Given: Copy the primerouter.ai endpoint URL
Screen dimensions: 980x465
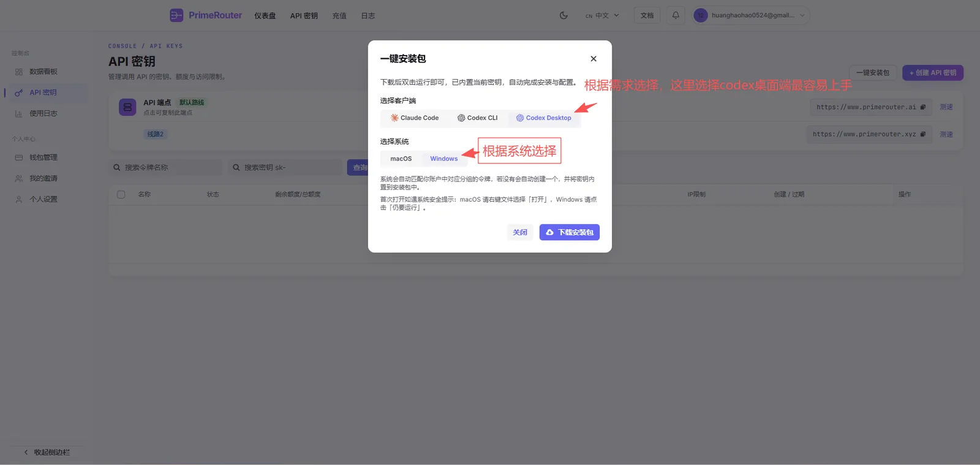Looking at the screenshot, I should 923,107.
